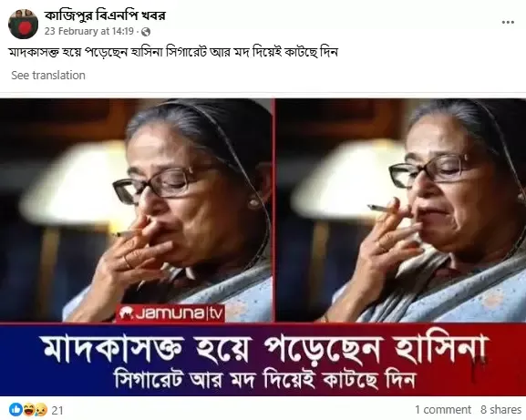The height and width of the screenshot is (420, 526).
Task: Open the কাজিপুর বিএনপি খবর page name
Action: click(x=105, y=15)
